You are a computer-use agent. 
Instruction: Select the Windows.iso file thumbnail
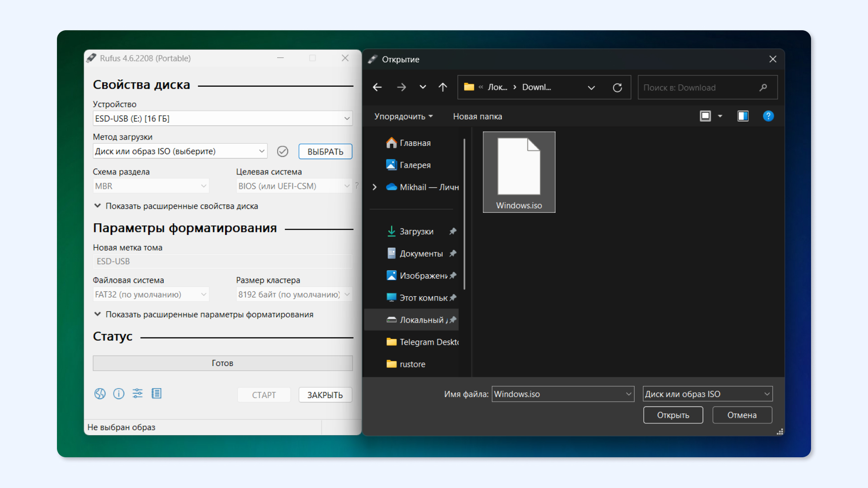pyautogui.click(x=519, y=172)
